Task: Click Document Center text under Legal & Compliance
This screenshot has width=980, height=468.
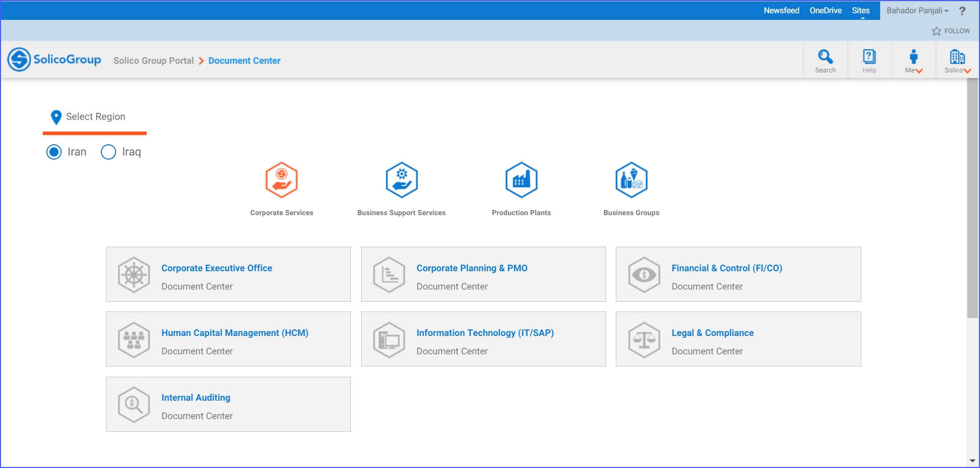Action: [x=707, y=351]
